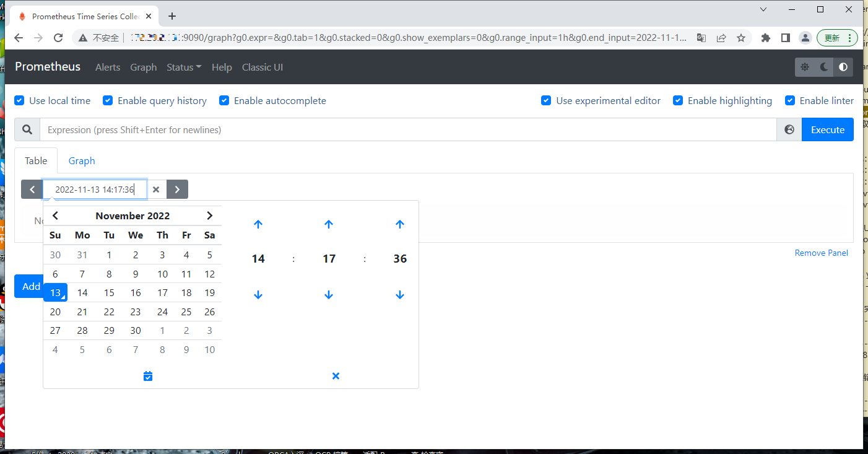Open hour picker showing 14

click(258, 259)
